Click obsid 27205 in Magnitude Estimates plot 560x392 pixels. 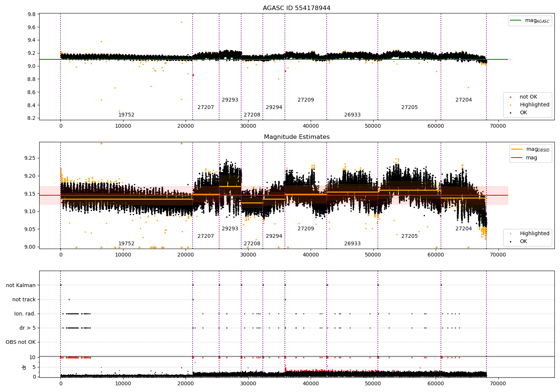tap(410, 236)
